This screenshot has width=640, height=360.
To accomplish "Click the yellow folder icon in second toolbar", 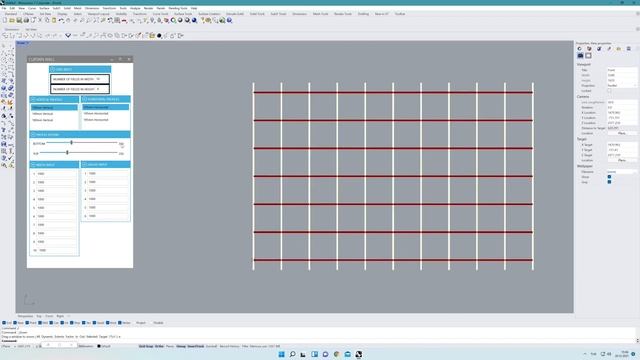I will tap(152, 36).
